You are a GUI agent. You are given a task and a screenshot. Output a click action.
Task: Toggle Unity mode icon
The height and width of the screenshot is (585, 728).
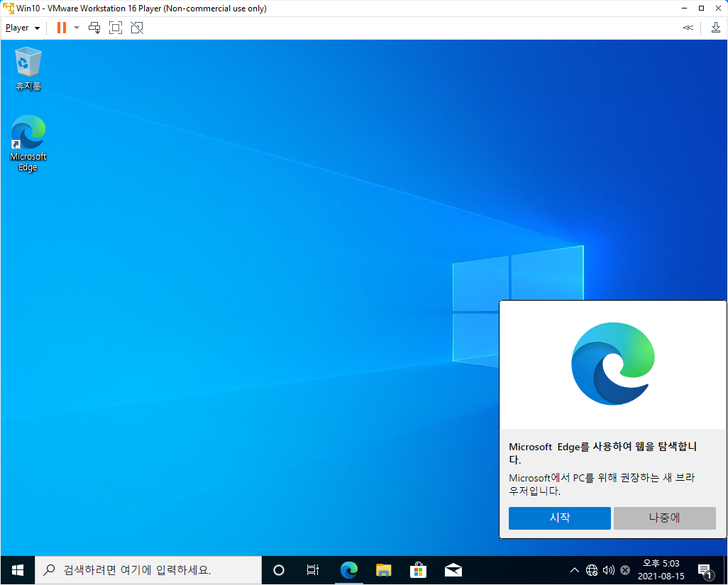(137, 28)
